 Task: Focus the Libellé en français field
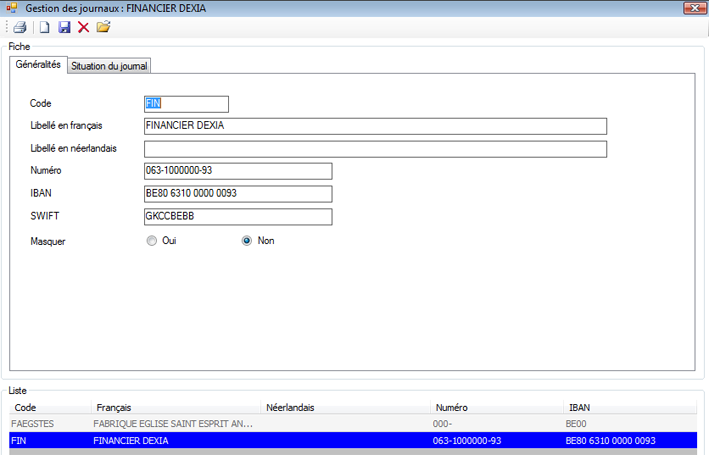375,126
